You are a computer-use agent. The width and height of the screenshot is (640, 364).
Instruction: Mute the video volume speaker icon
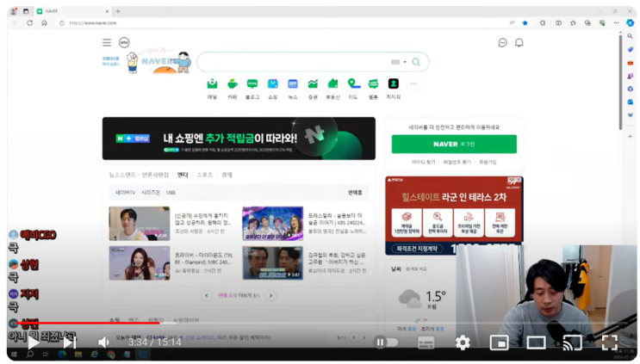click(103, 342)
